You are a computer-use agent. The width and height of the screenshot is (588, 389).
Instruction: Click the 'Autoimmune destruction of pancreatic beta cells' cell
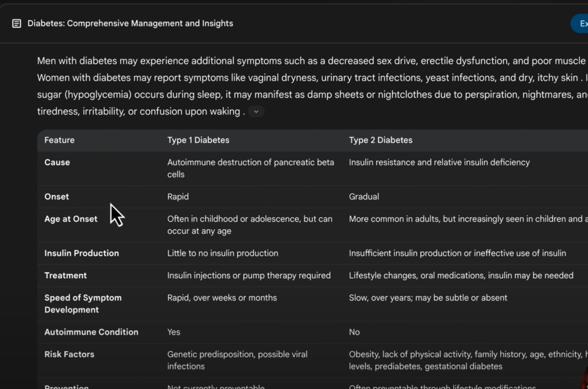(x=250, y=168)
